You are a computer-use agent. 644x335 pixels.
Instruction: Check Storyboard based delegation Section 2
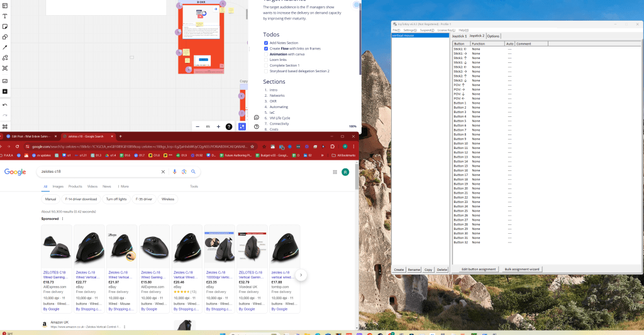[x=266, y=71]
